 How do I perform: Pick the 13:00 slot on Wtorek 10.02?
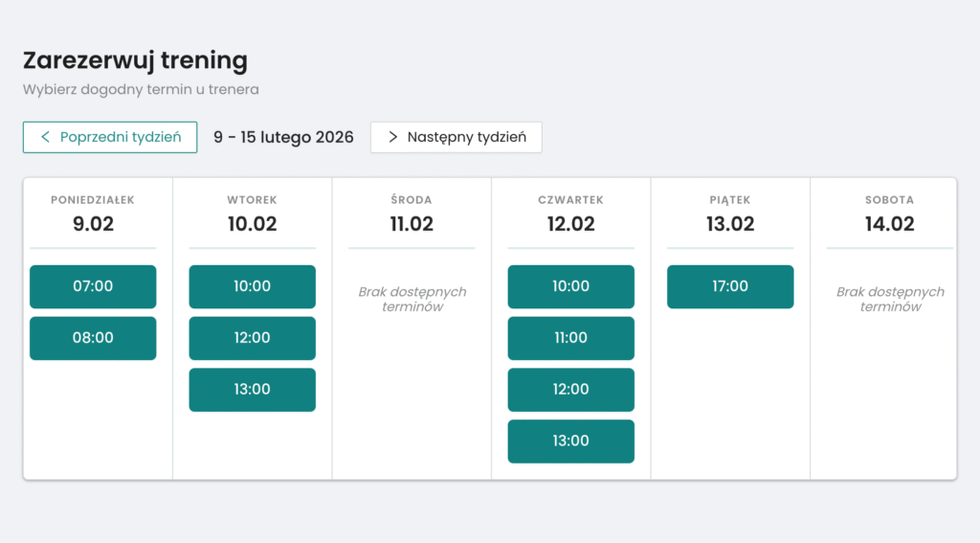click(253, 390)
